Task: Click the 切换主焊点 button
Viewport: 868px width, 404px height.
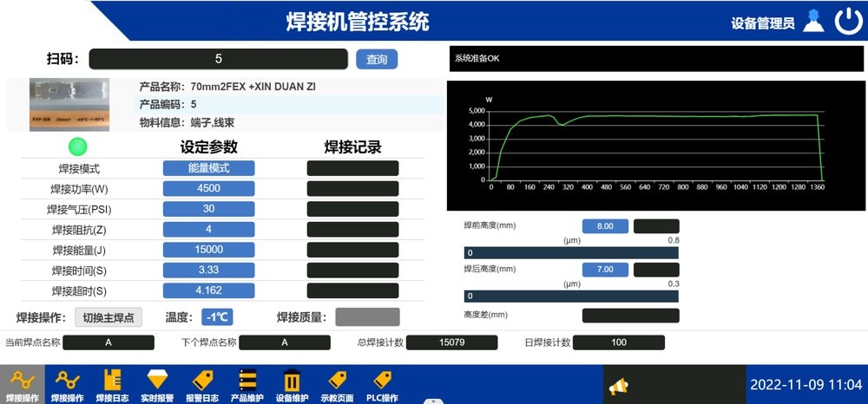Action: 108,318
